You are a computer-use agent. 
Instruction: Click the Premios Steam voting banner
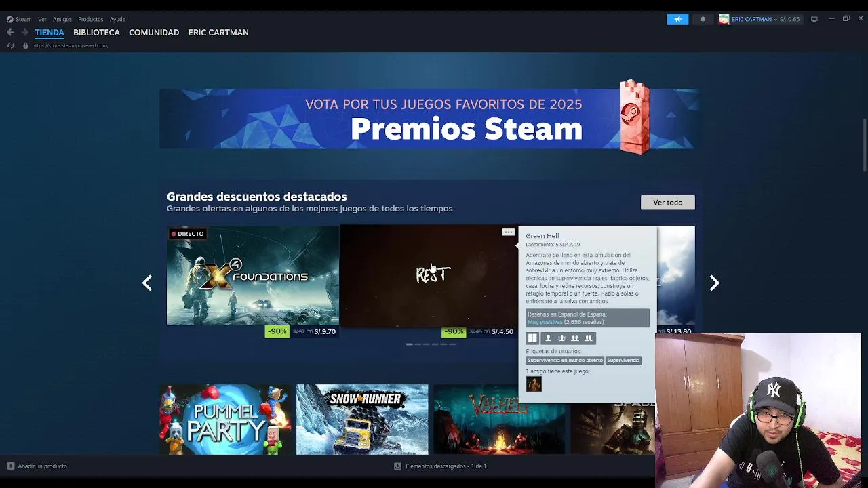431,119
